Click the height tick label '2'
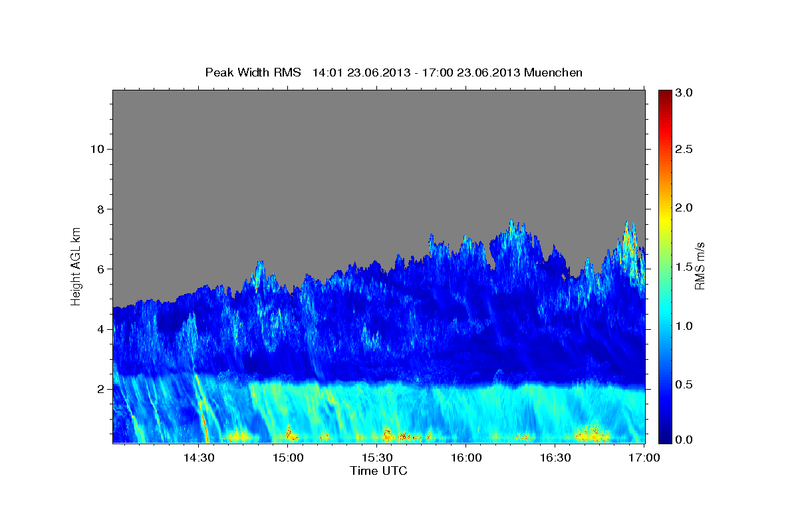 [99, 389]
